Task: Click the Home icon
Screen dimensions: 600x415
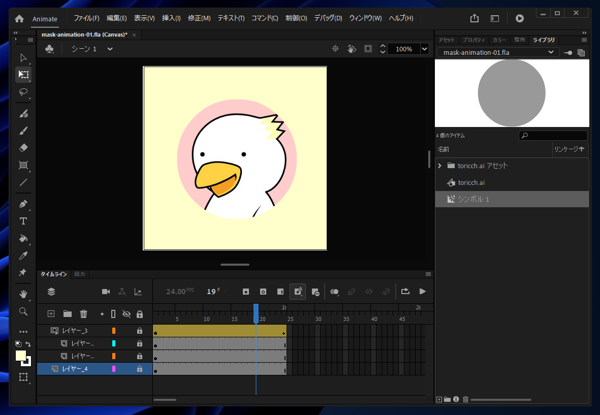Action: click(19, 18)
